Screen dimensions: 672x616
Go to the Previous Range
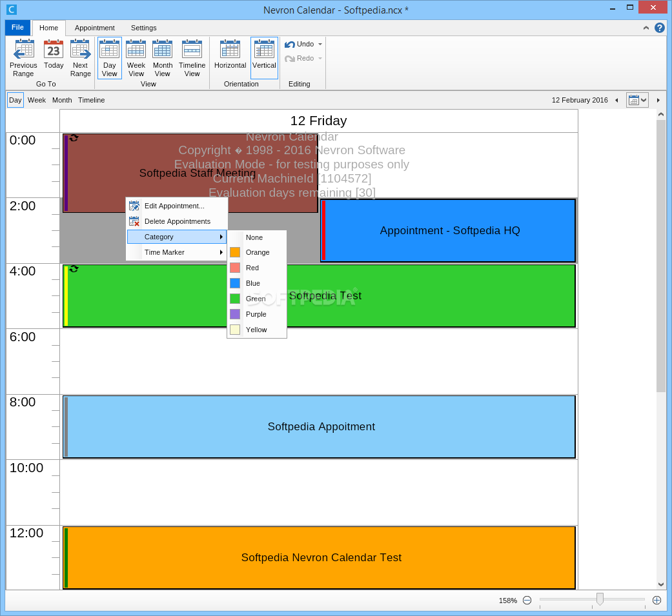click(23, 58)
